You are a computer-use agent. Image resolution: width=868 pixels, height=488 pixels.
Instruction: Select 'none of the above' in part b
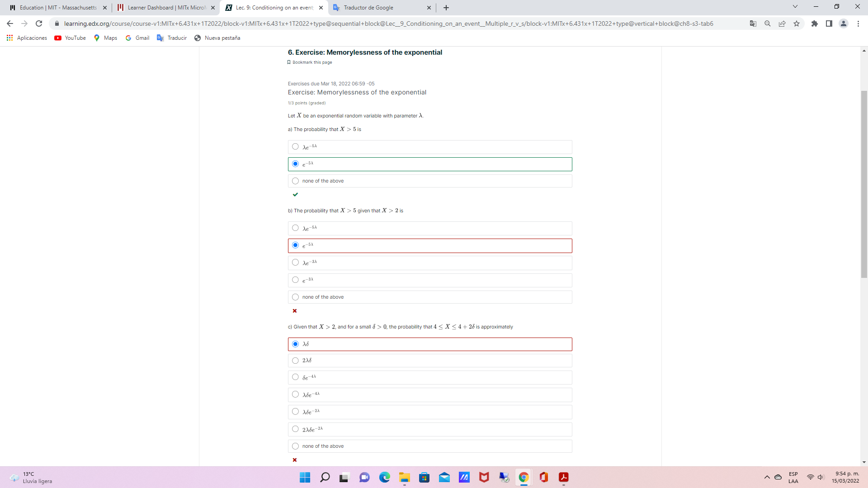[x=295, y=297]
